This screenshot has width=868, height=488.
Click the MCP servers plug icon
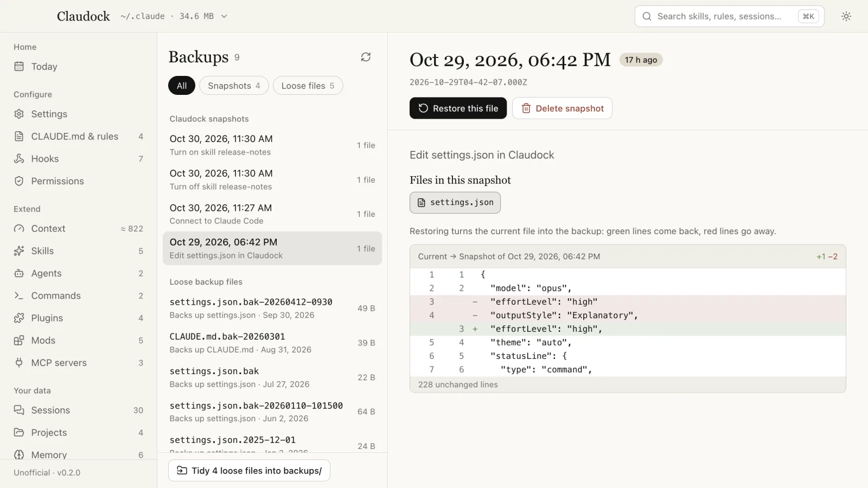(x=19, y=363)
